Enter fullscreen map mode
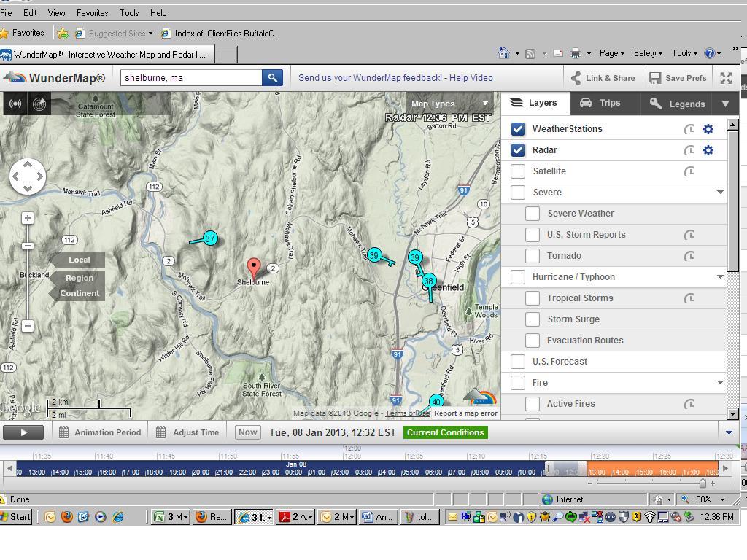The width and height of the screenshot is (747, 560). (x=726, y=78)
